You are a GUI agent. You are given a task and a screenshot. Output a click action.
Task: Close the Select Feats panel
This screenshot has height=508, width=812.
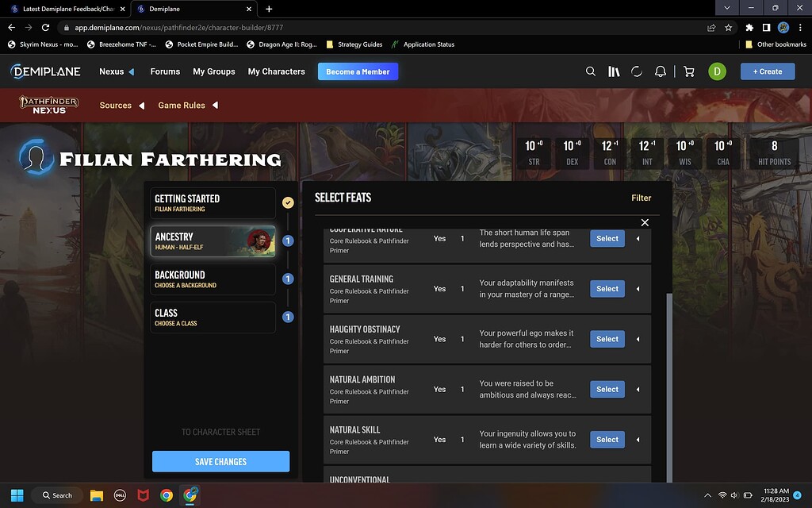coord(645,222)
